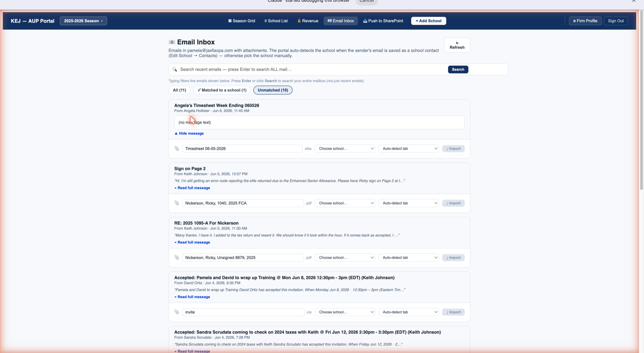Expand Read full message for Sign on Page 2
Image resolution: width=644 pixels, height=353 pixels.
click(192, 188)
